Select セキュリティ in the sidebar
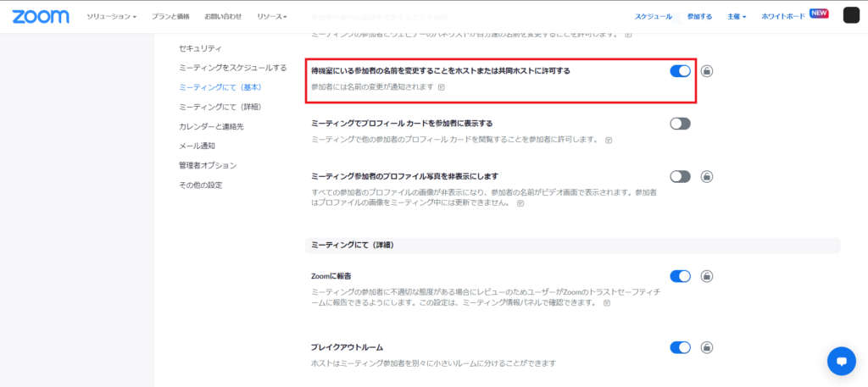This screenshot has height=387, width=868. (200, 48)
